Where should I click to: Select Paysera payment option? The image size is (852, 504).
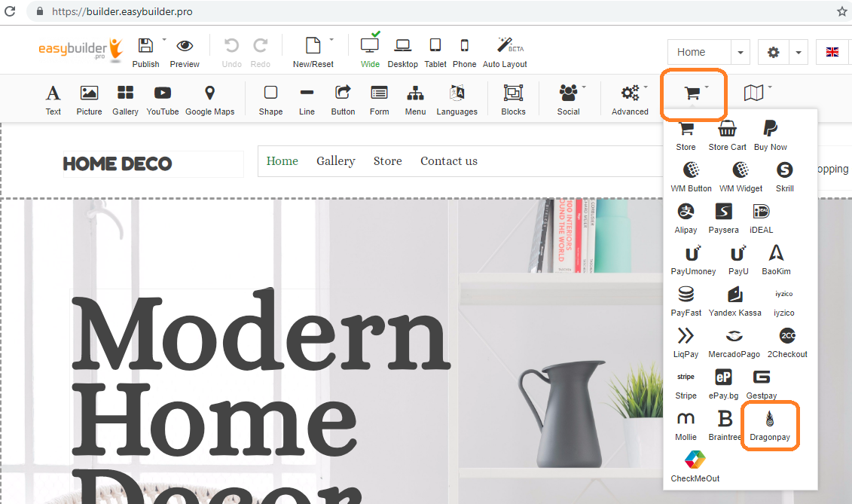(x=723, y=218)
